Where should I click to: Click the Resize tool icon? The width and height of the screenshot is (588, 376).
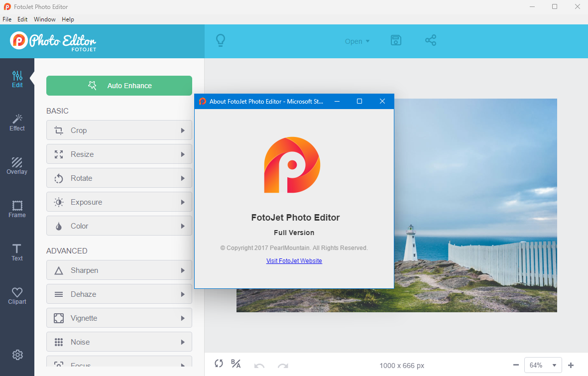(x=59, y=154)
